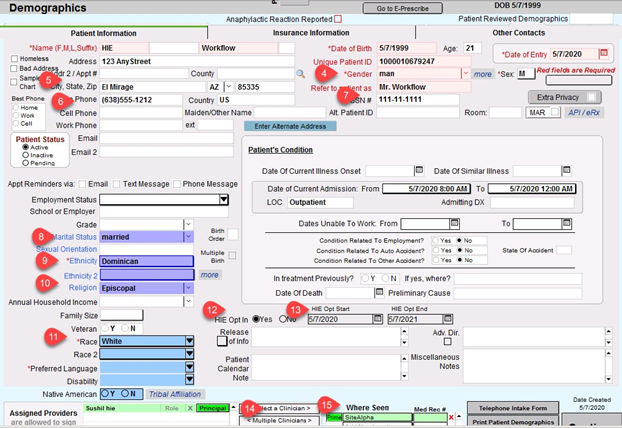Open the Date of Entry calendar picker
This screenshot has height=428, width=622.
pos(603,54)
